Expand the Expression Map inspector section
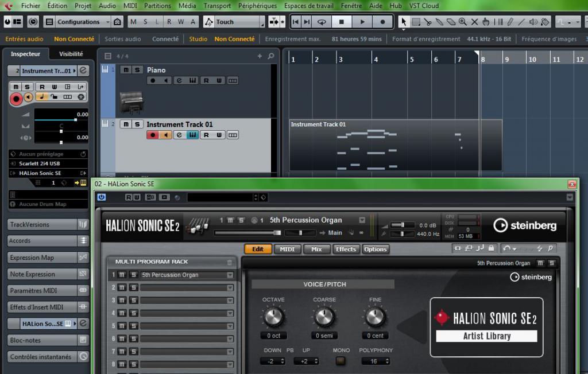This screenshot has width=588, height=374. click(48, 258)
